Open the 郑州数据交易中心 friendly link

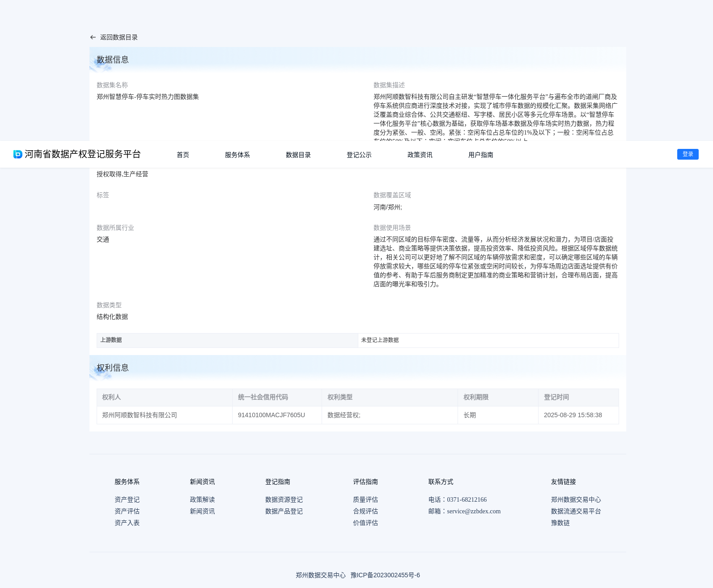(x=576, y=500)
